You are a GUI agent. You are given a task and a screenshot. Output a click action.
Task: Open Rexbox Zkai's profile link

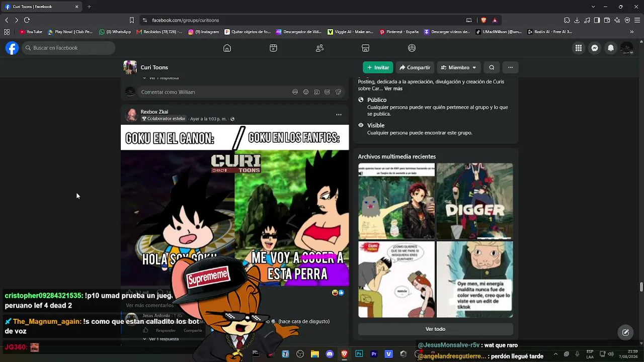pos(154,112)
